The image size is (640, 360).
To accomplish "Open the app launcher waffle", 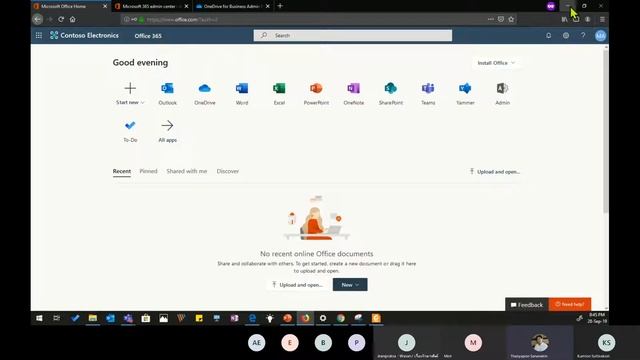I will coord(39,36).
